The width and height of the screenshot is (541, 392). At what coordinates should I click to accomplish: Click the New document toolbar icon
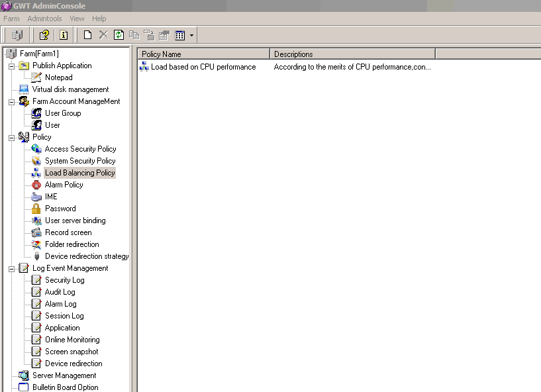pyautogui.click(x=87, y=35)
